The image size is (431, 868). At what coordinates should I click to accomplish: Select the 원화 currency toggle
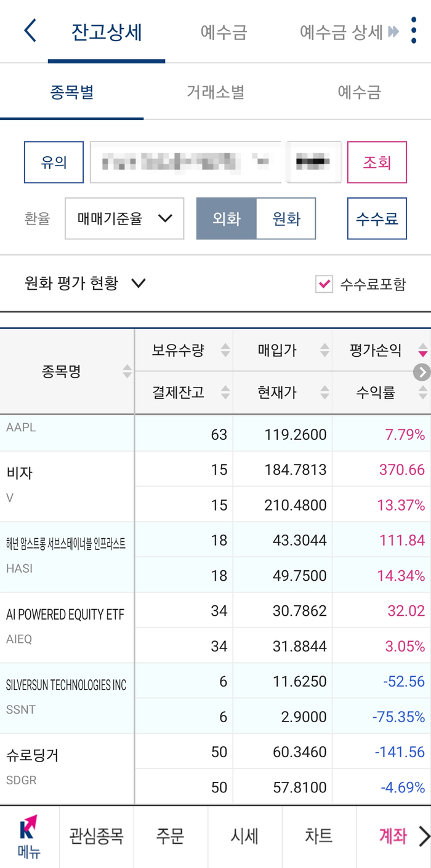pos(286,218)
